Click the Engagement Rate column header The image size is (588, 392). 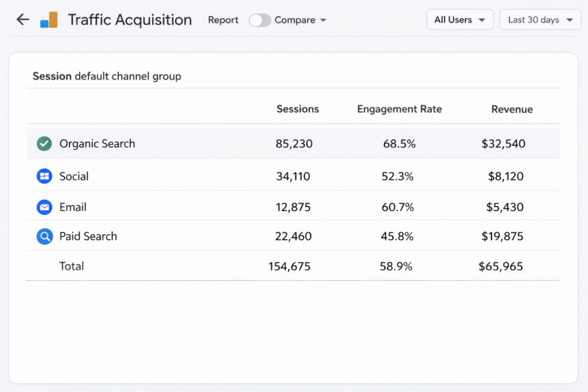click(399, 108)
